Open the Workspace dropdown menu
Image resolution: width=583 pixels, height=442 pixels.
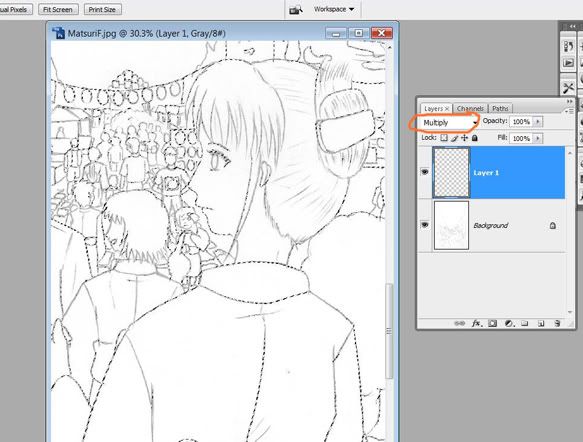[334, 9]
